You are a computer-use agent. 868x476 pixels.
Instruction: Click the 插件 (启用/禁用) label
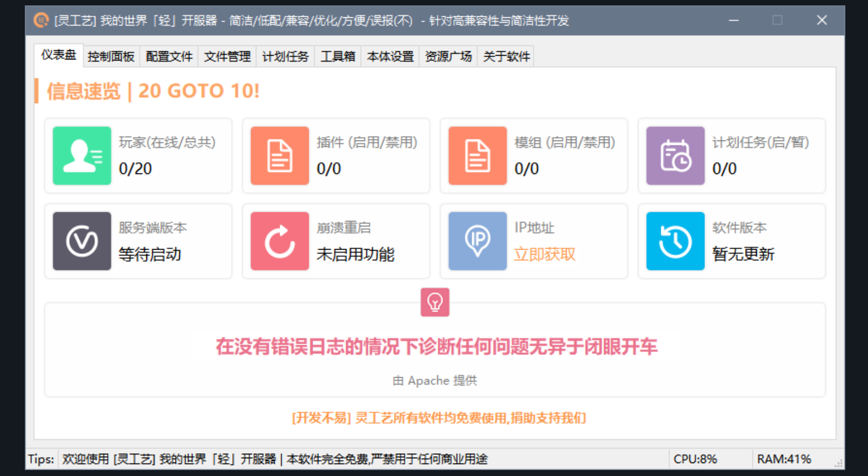coord(367,143)
